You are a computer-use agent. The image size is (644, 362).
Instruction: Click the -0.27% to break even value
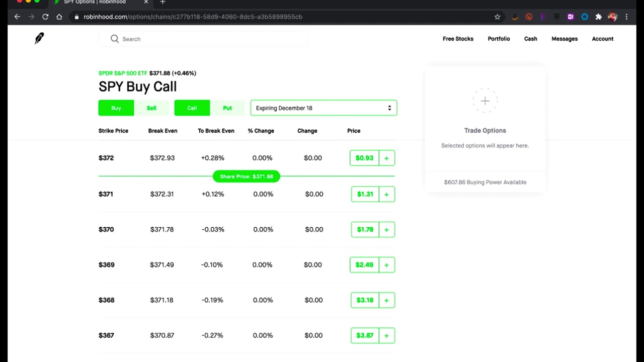tap(212, 335)
